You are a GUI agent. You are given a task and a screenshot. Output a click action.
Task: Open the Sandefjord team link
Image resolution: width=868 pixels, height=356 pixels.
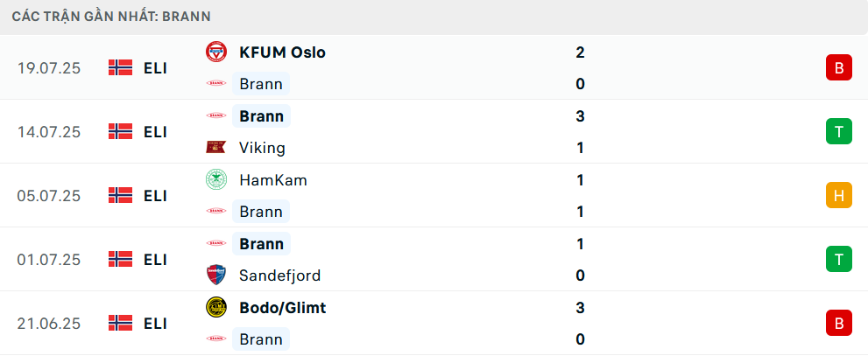pos(279,276)
